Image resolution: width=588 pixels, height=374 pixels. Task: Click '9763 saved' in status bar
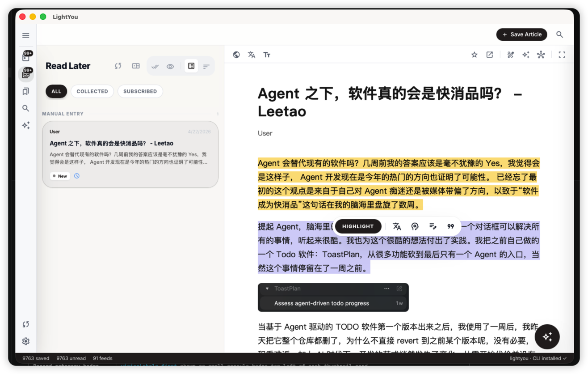36,358
